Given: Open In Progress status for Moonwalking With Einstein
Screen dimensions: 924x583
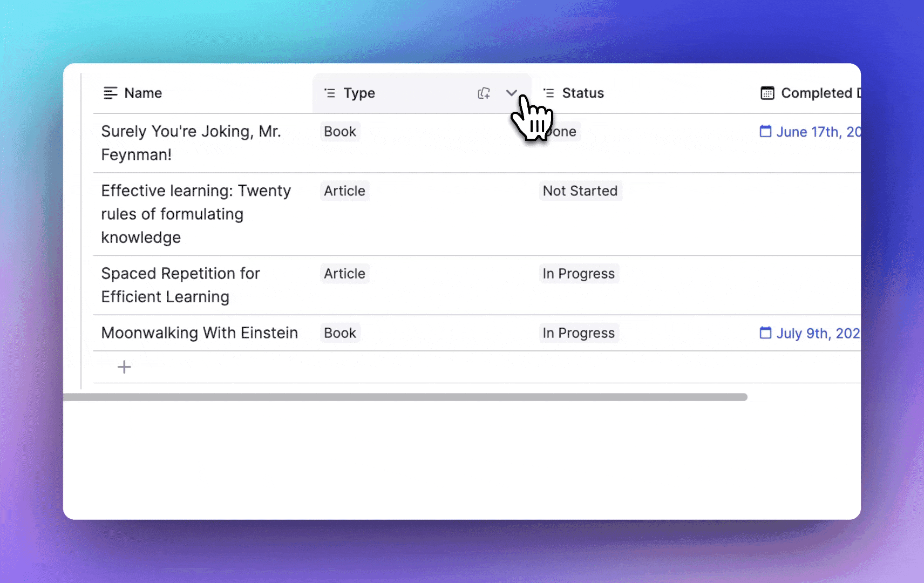Looking at the screenshot, I should pyautogui.click(x=578, y=333).
